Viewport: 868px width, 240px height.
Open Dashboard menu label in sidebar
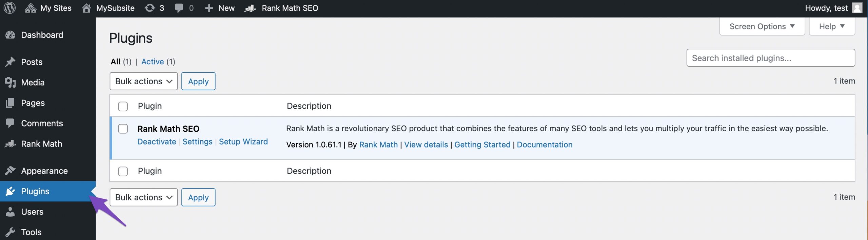click(42, 35)
